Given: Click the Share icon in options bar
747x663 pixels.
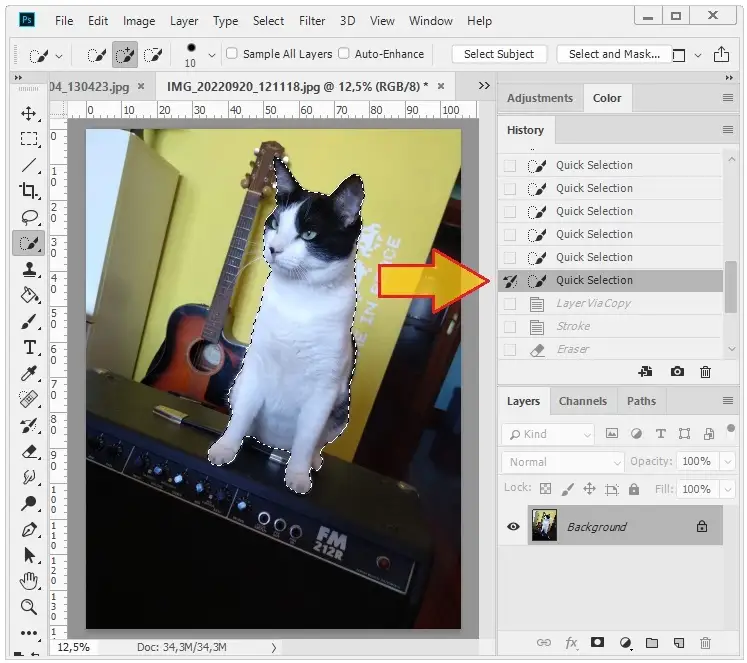Looking at the screenshot, I should [721, 54].
